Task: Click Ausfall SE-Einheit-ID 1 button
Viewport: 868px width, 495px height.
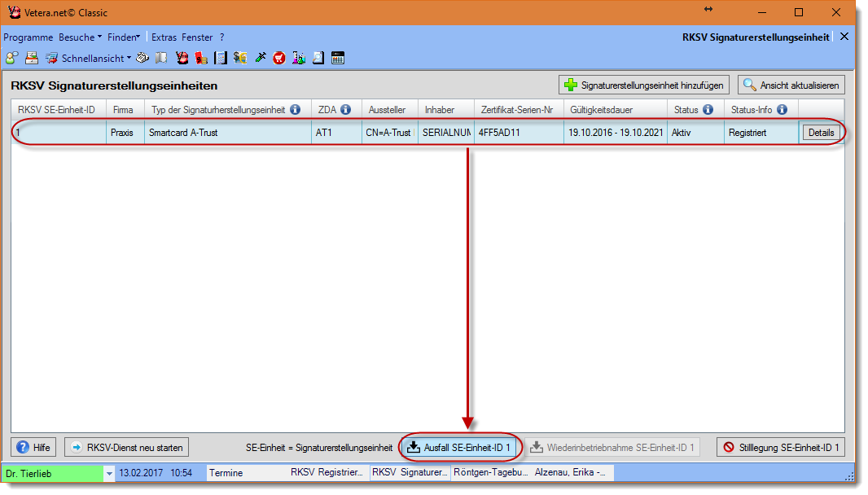Action: [459, 448]
